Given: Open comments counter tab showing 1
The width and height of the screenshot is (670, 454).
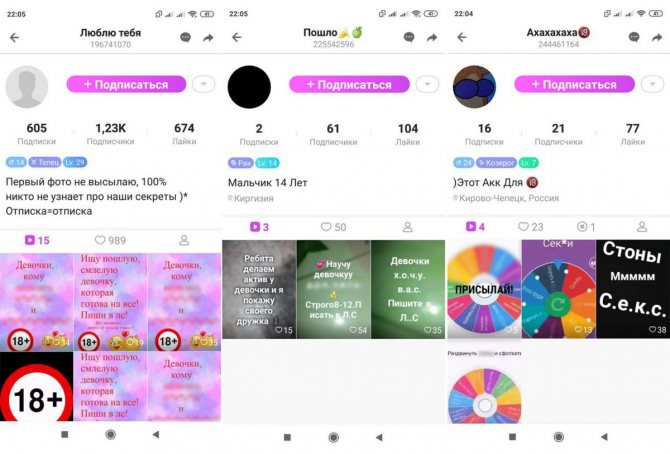Looking at the screenshot, I should [586, 227].
